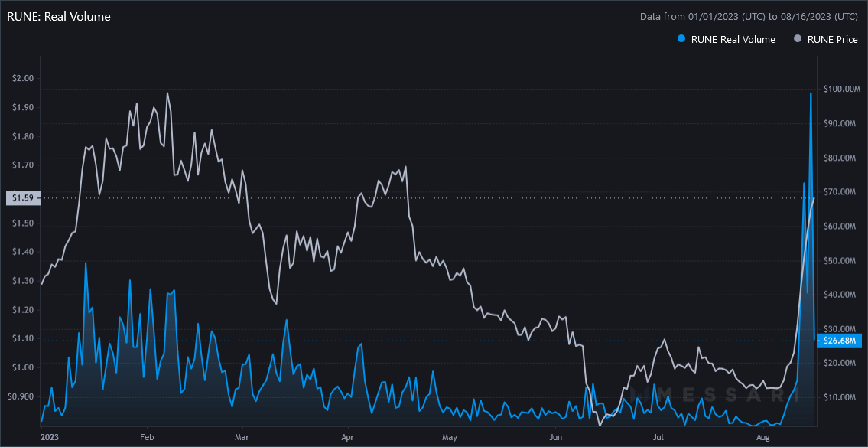Click the $100.00M volume axis label
Screen dimensions: 868x447
842,89
